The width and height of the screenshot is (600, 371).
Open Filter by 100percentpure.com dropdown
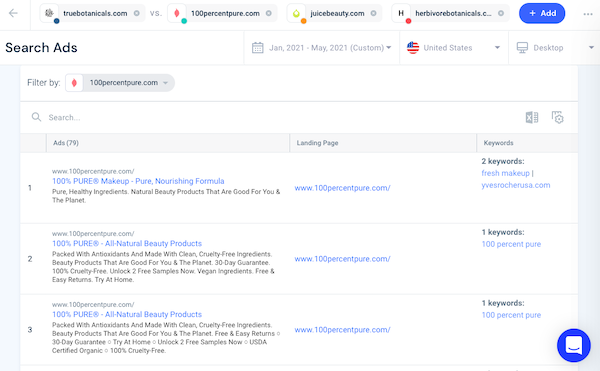pos(120,83)
